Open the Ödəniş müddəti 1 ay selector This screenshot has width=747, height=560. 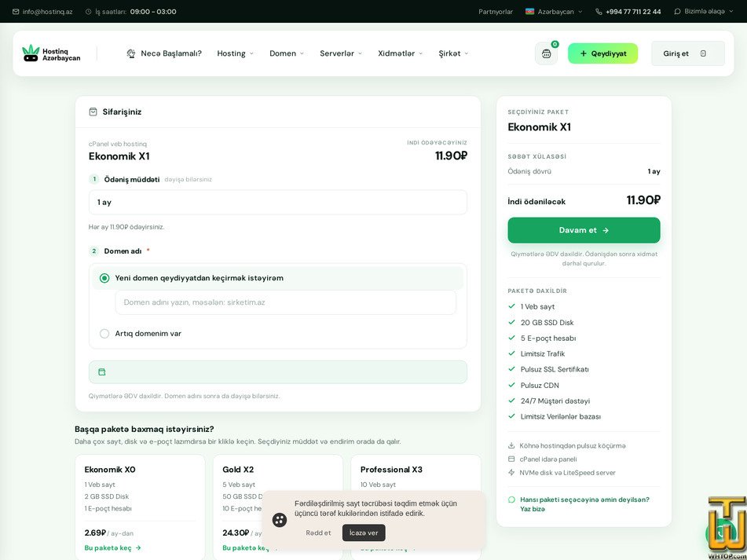[x=278, y=203]
